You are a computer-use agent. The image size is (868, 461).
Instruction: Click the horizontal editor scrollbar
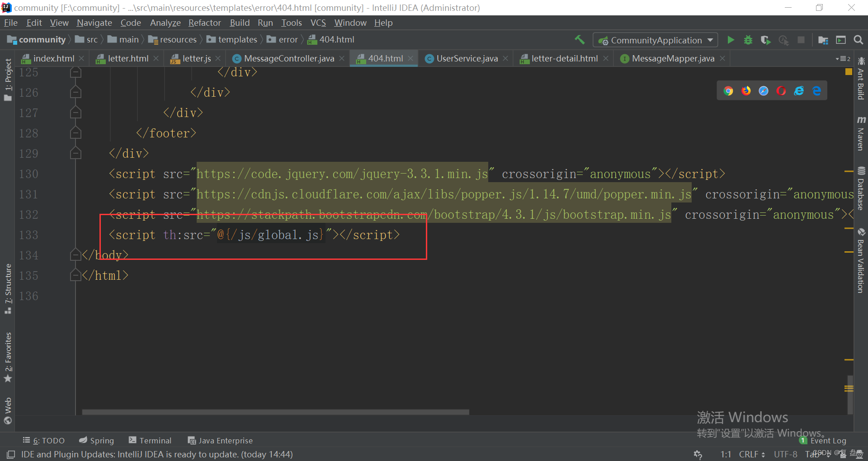tap(275, 412)
